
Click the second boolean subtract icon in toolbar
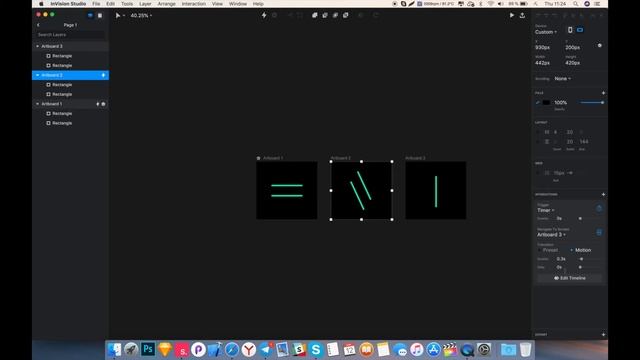click(325, 16)
